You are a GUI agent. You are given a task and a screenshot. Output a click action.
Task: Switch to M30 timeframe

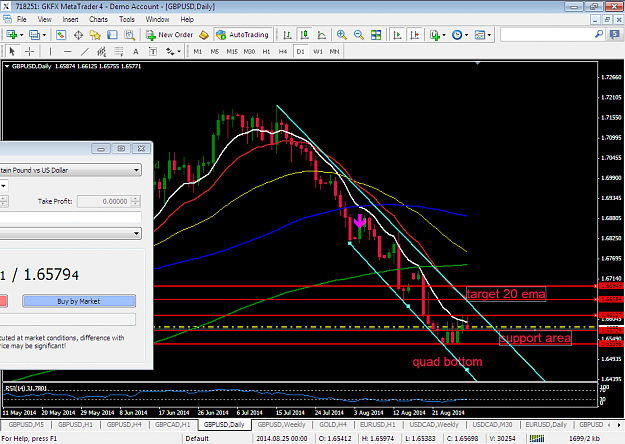(249, 51)
